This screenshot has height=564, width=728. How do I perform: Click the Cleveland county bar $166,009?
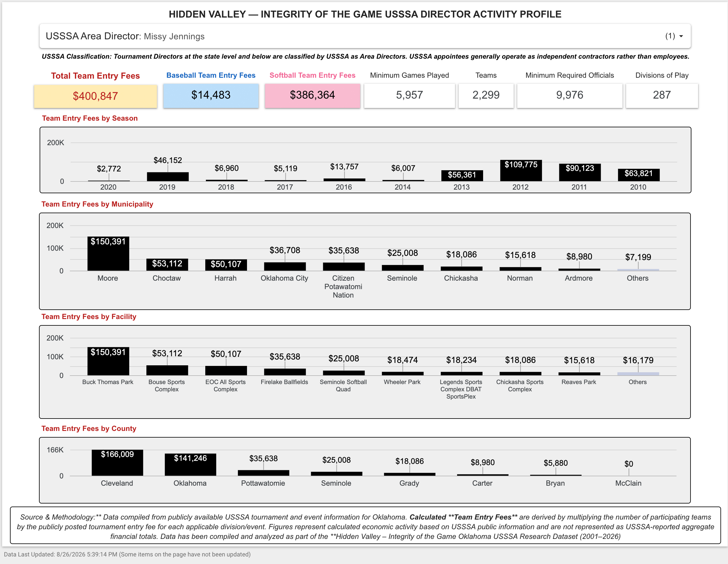pyautogui.click(x=117, y=463)
